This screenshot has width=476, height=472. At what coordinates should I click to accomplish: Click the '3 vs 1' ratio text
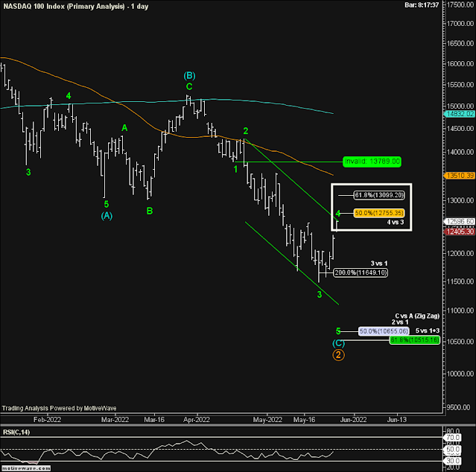pyautogui.click(x=379, y=263)
